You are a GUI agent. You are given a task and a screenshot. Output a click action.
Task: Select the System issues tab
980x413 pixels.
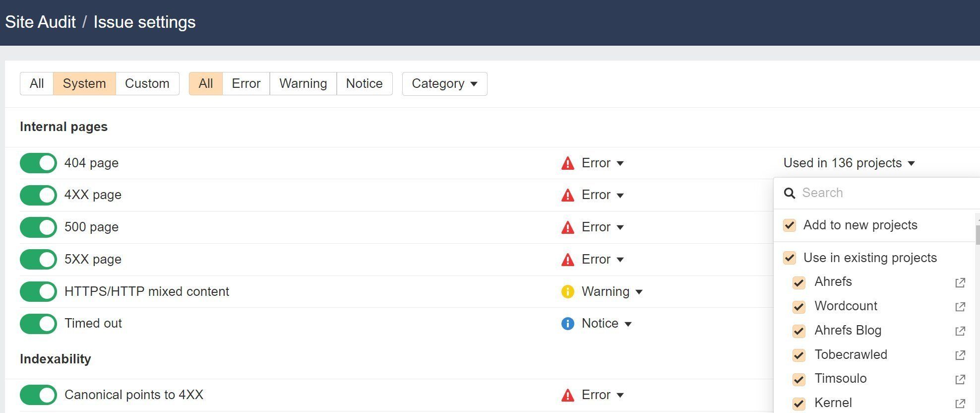84,83
